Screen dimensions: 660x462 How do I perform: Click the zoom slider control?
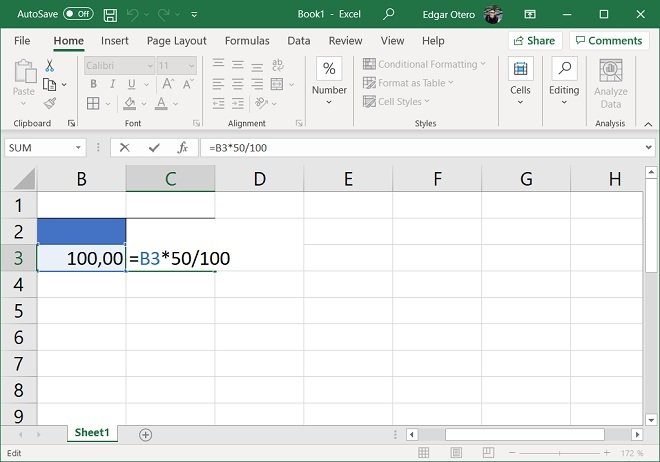tap(559, 453)
